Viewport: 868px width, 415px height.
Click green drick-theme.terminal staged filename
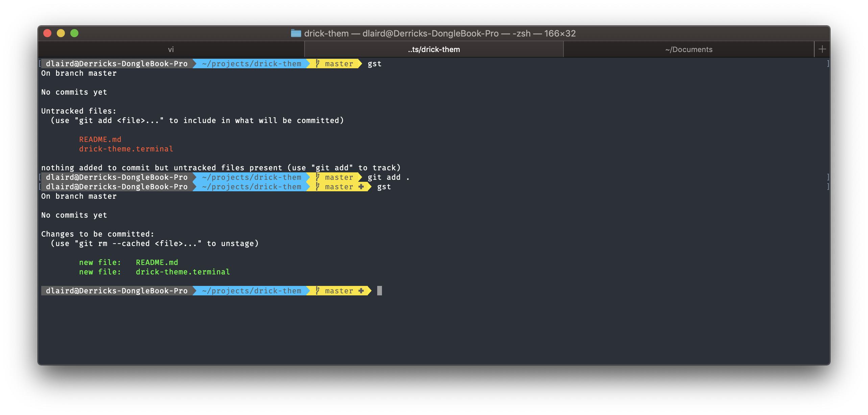183,272
